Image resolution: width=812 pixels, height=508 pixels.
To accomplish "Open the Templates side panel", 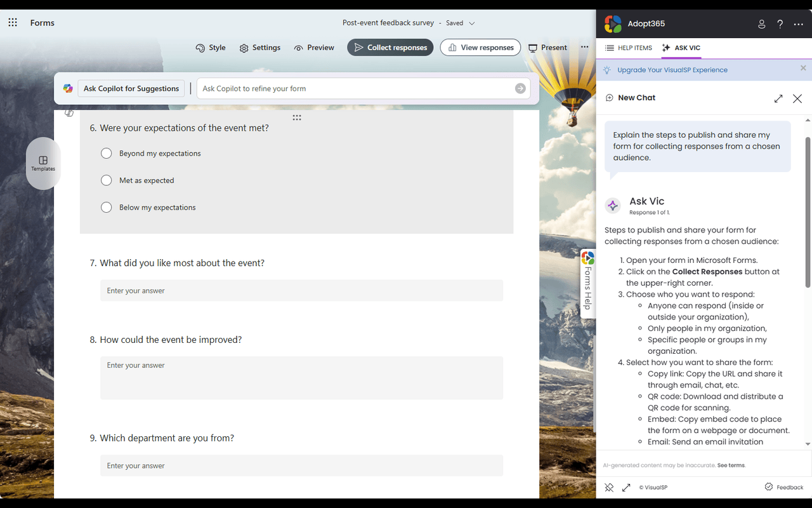I will coord(43,163).
